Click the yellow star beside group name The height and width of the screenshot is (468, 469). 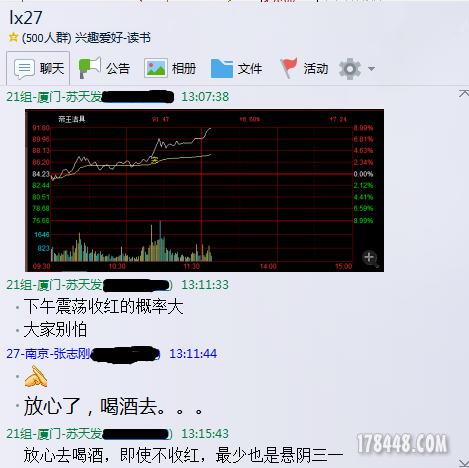click(x=13, y=37)
